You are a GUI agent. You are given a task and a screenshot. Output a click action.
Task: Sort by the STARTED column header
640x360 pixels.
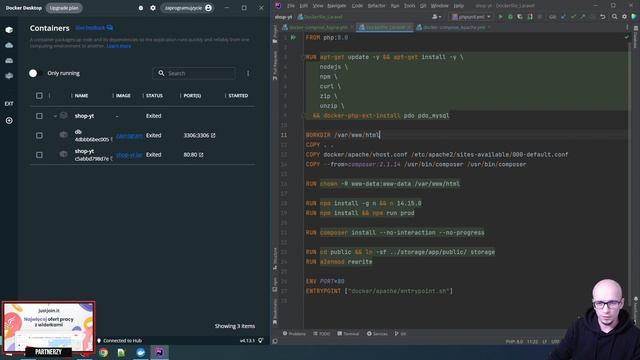(x=238, y=96)
